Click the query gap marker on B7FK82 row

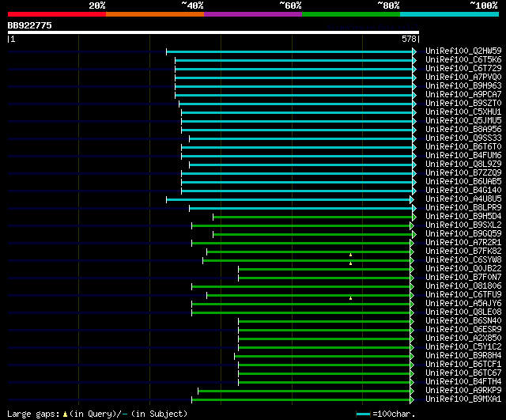click(350, 255)
